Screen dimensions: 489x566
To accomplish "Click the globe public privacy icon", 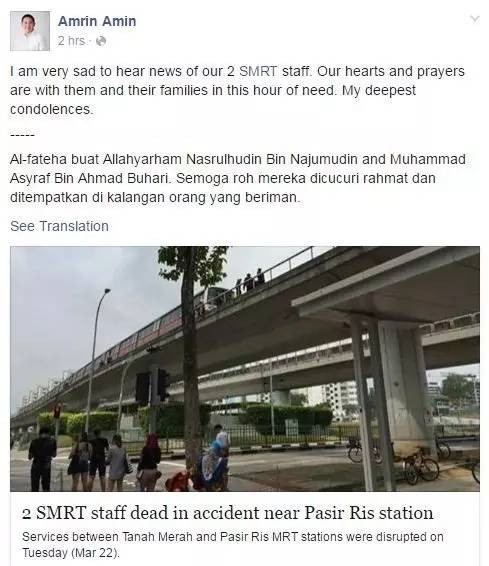I will [x=101, y=41].
